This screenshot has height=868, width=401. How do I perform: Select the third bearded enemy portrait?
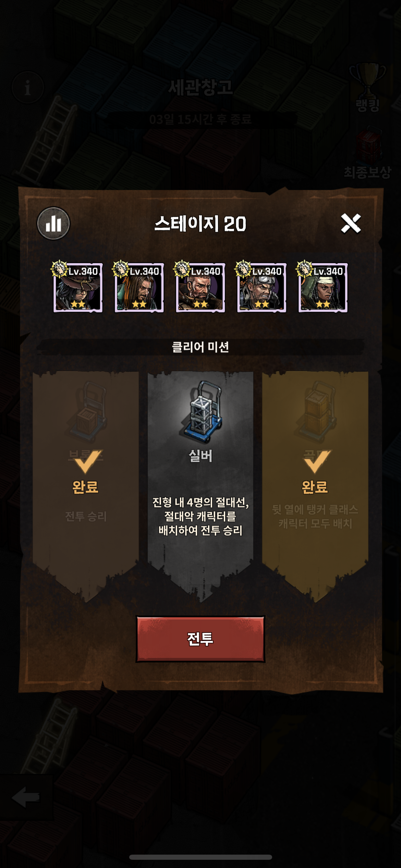tap(200, 287)
